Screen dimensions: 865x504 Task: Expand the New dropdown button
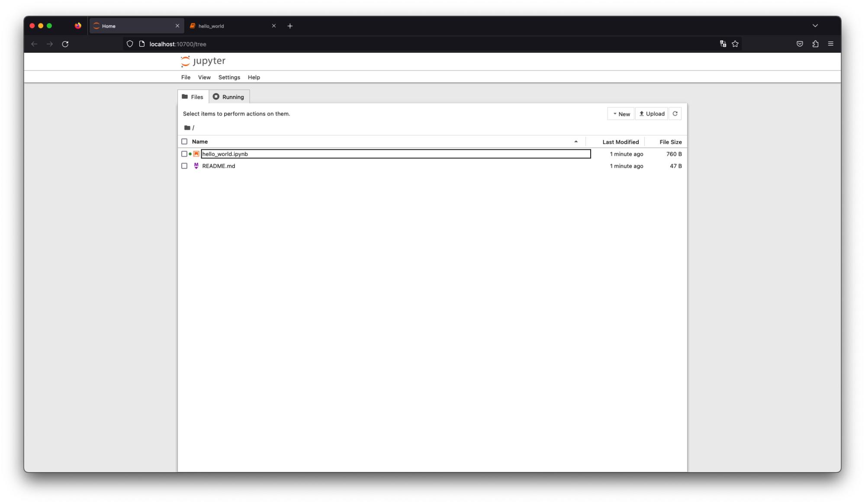621,114
